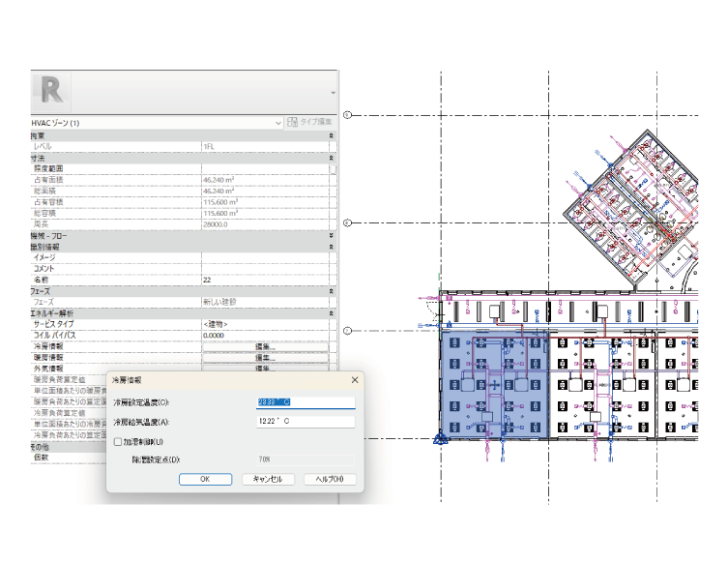The image size is (728, 562).
Task: Collapse the エネルギー解析 section
Action: [332, 313]
